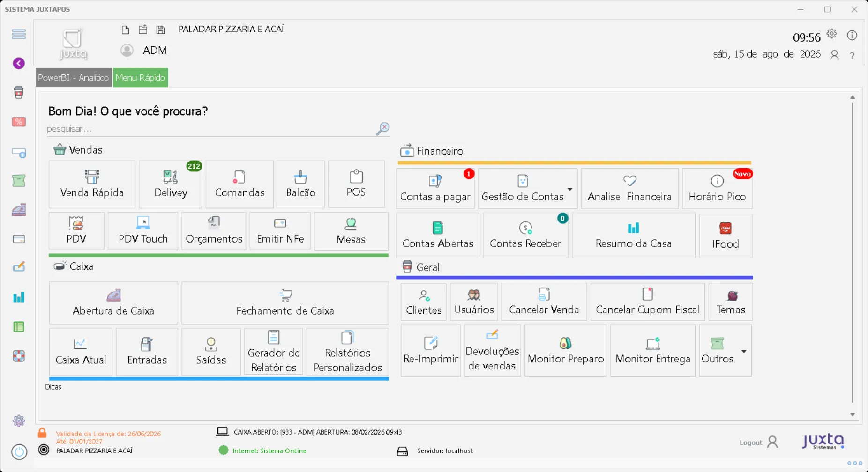868x472 pixels.
Task: Click Servidor: localhost status text
Action: (x=445, y=451)
